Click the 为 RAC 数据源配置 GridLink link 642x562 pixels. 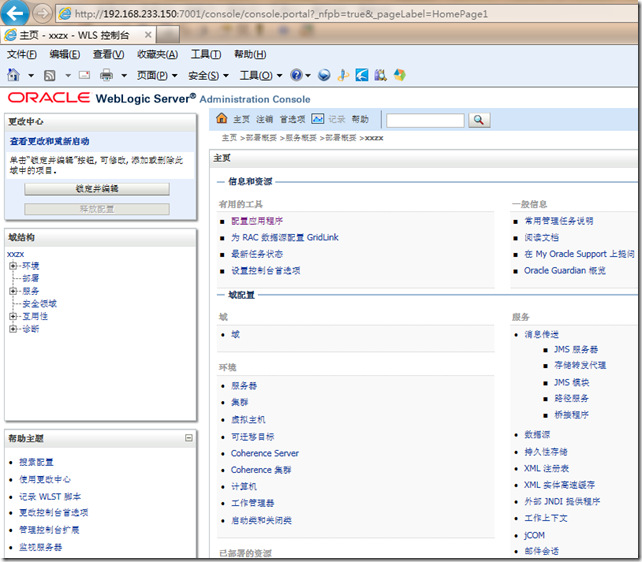coord(285,237)
